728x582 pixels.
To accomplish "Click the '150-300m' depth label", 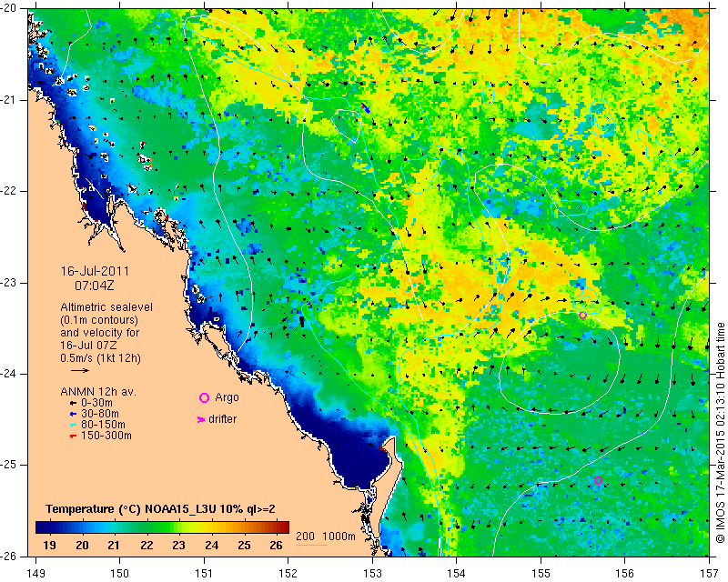I will point(106,436).
